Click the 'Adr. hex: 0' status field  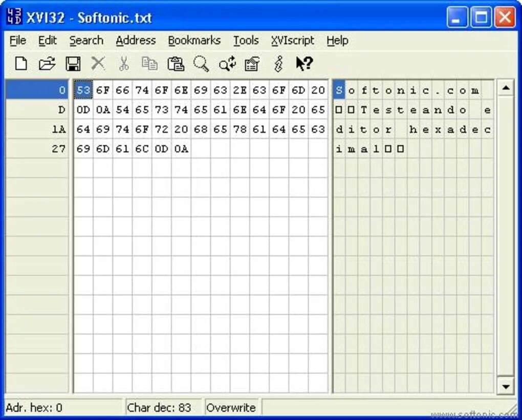click(63, 407)
